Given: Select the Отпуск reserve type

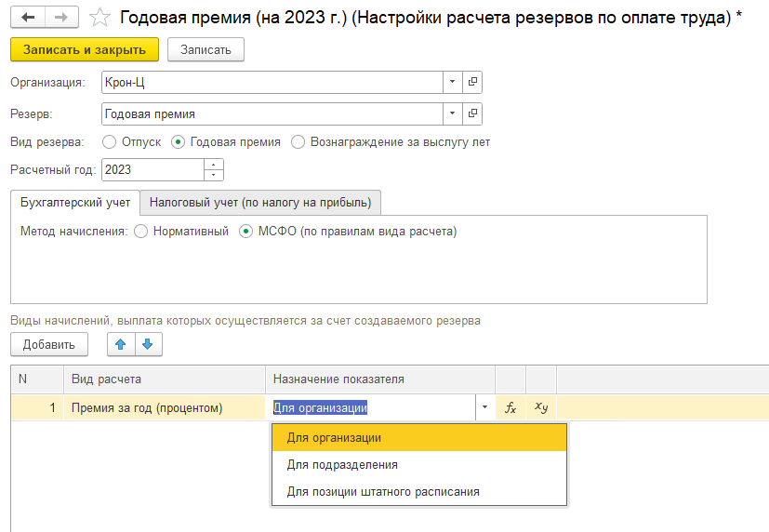Looking at the screenshot, I should [110, 142].
